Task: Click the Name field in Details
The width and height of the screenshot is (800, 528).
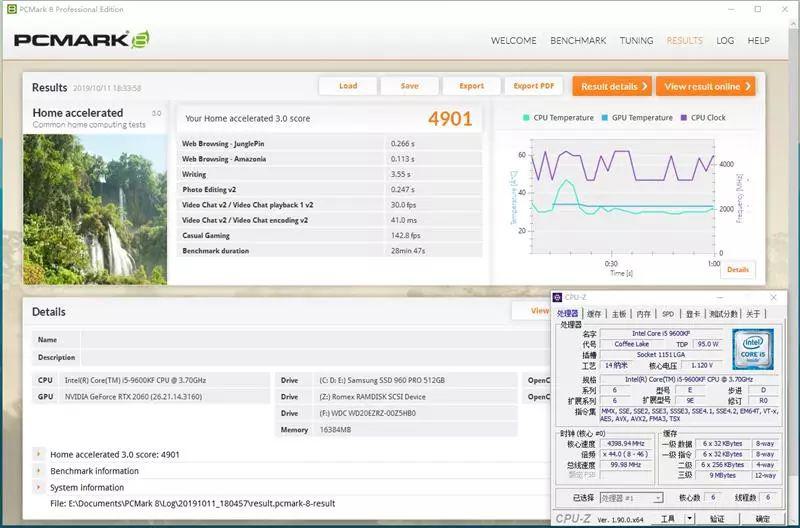Action: (314, 339)
